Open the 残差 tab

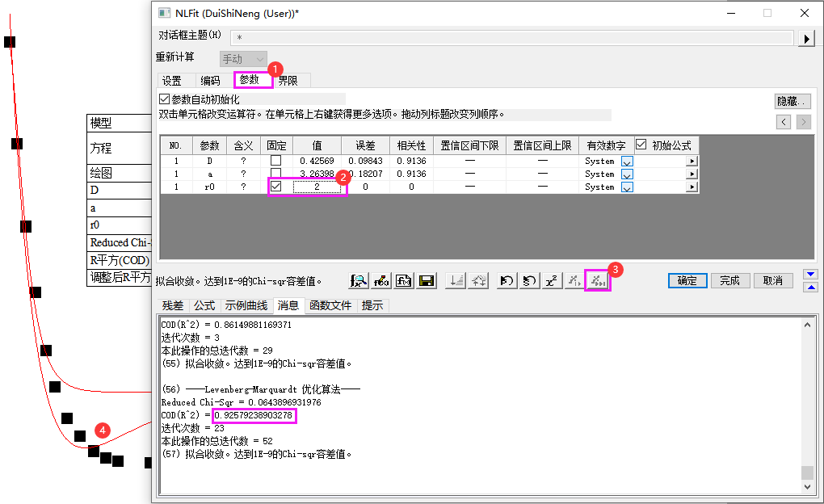[173, 305]
